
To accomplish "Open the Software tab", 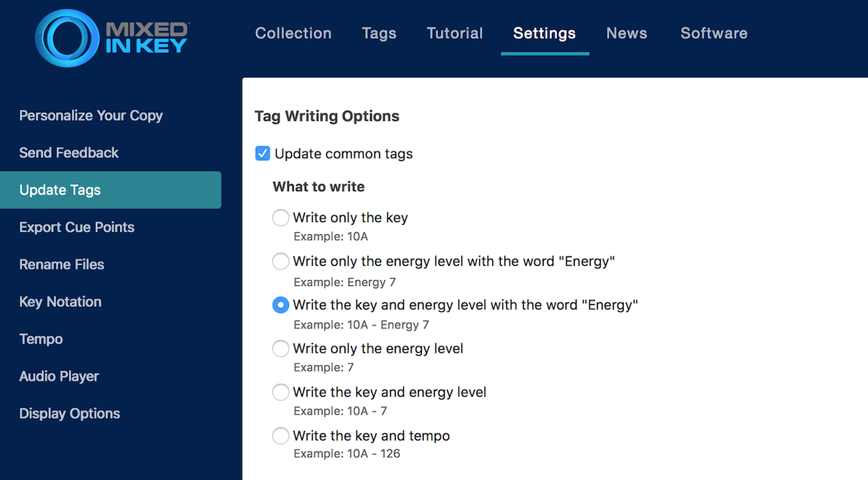I will tap(714, 34).
